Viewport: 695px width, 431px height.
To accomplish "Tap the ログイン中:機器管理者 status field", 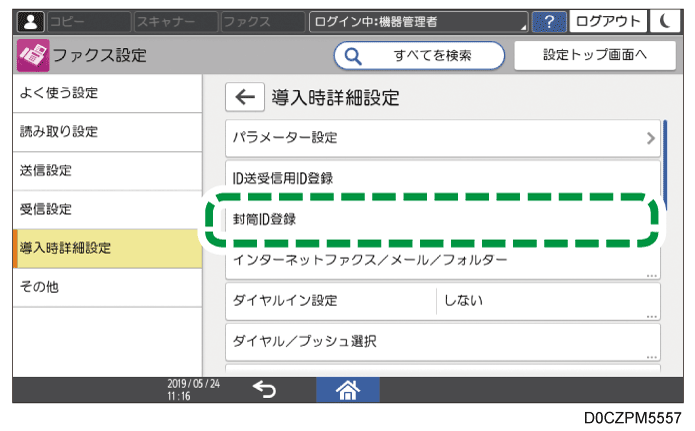I will 418,21.
